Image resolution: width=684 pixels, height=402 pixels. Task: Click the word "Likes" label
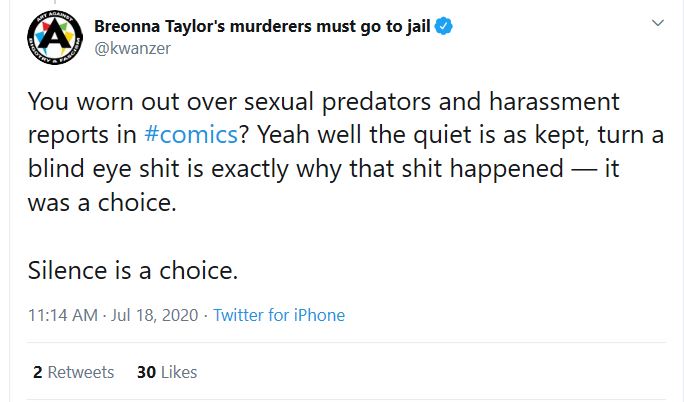[179, 372]
